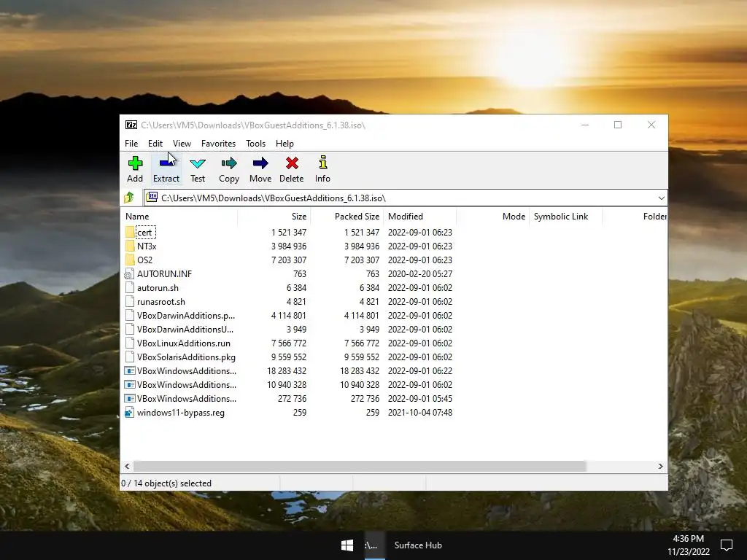This screenshot has height=560, width=747.
Task: Click the scroll left arrow
Action: click(127, 466)
